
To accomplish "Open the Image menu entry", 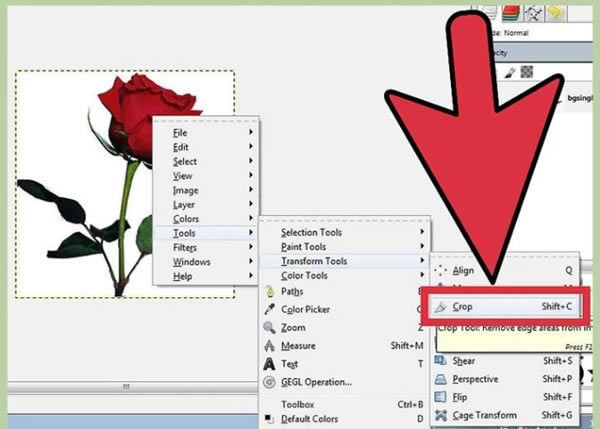I will pos(206,190).
